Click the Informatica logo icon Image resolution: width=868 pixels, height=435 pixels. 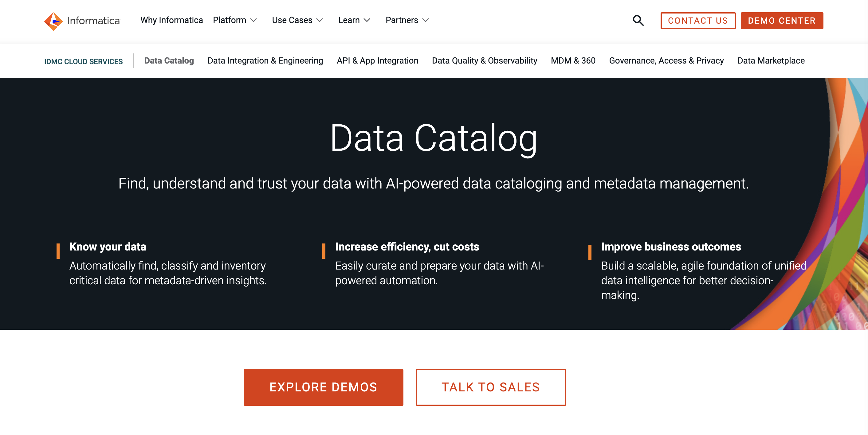click(x=53, y=21)
